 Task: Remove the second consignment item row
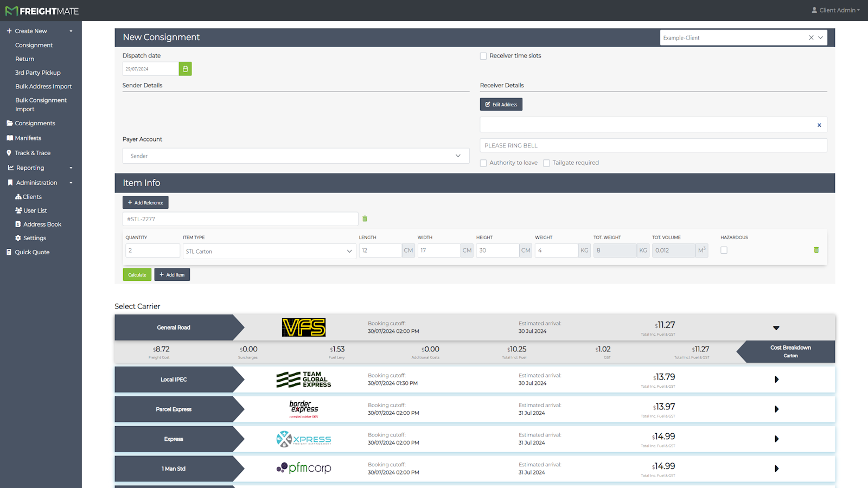coord(816,250)
